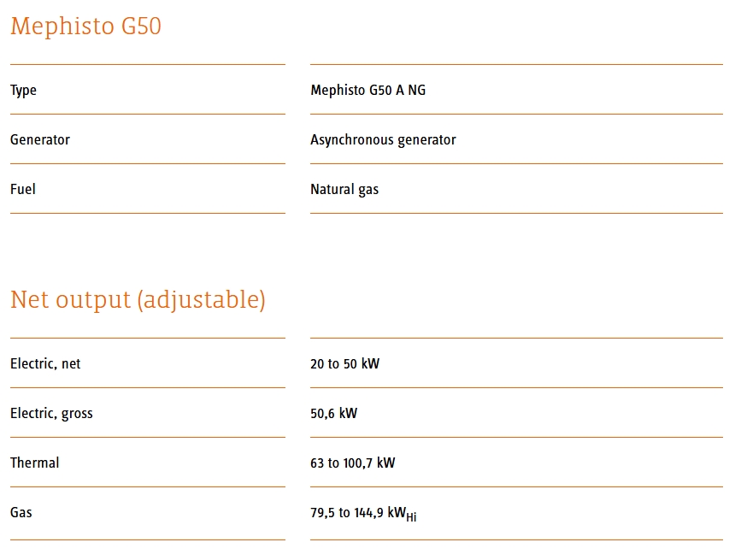The image size is (741, 560).
Task: Click the Generator row label
Action: click(x=40, y=139)
